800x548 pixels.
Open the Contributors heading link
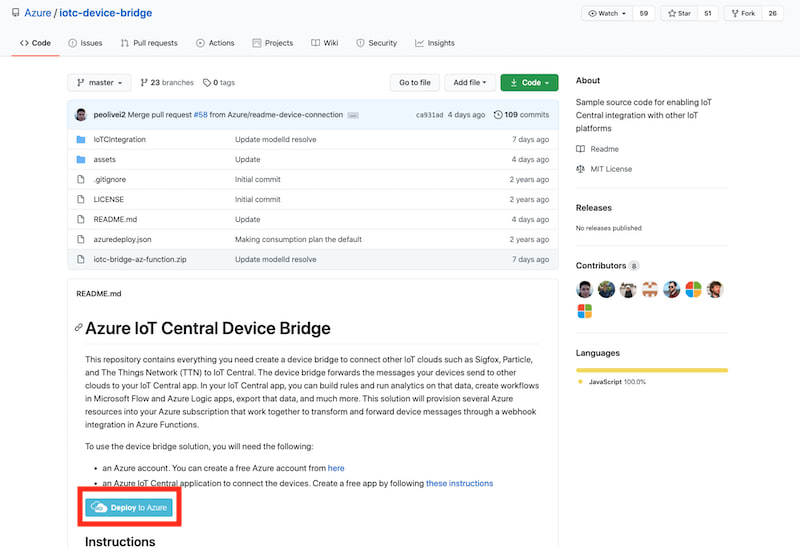(x=601, y=265)
